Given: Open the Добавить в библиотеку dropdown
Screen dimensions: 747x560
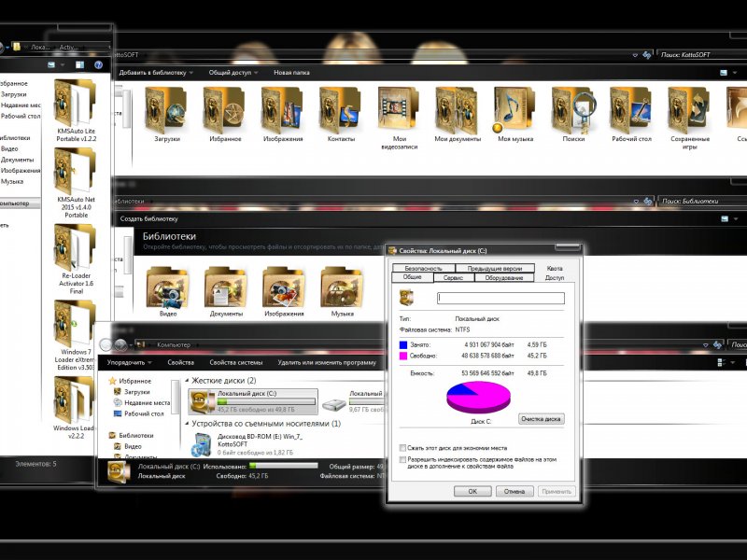Looking at the screenshot, I should click(156, 73).
